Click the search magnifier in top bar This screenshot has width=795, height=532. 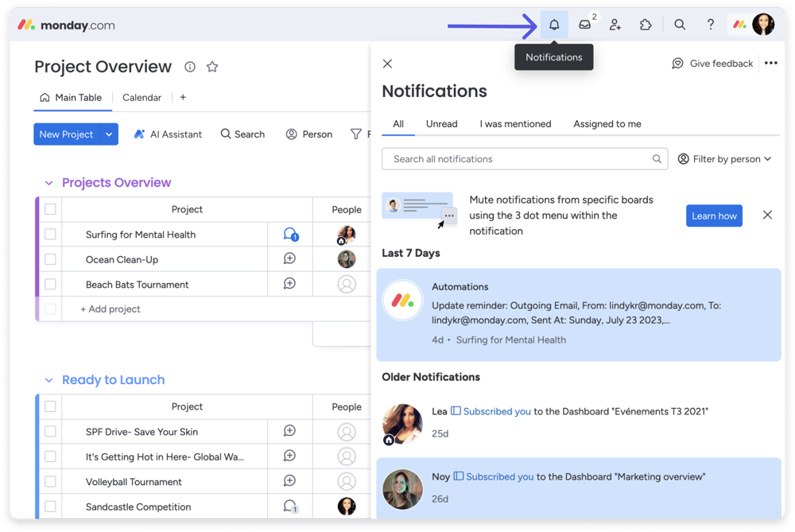coord(680,25)
